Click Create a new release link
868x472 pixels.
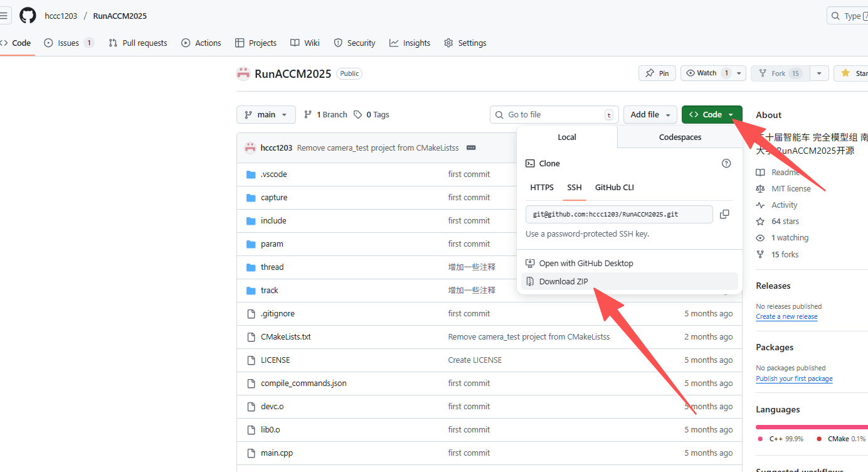coord(786,317)
